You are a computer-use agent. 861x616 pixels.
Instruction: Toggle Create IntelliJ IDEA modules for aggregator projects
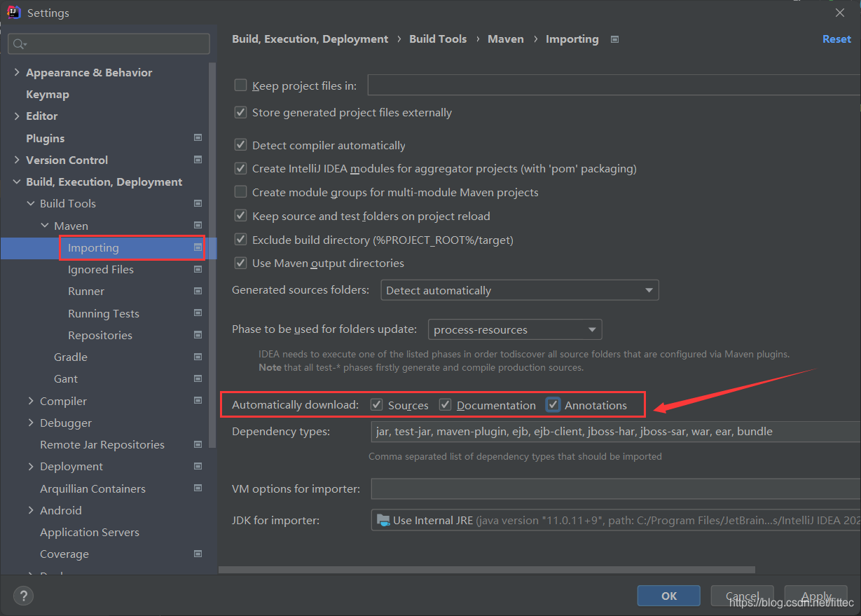240,168
